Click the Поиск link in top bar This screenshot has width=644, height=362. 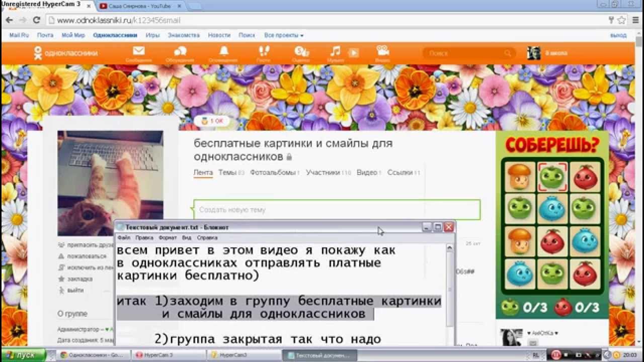pyautogui.click(x=247, y=35)
